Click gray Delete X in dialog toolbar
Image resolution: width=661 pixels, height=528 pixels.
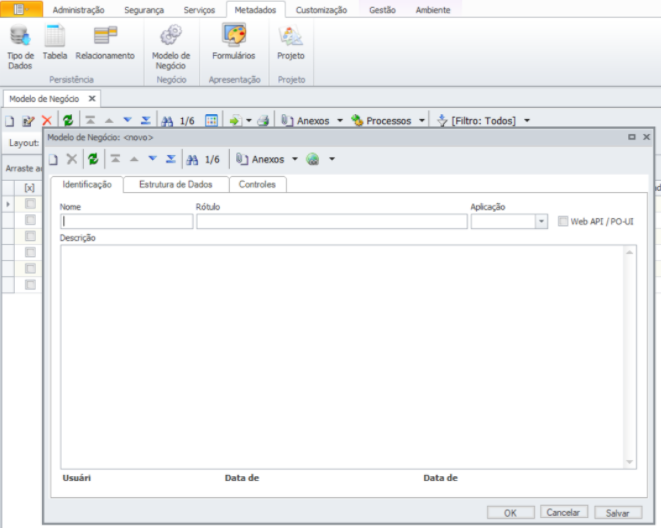coord(72,159)
